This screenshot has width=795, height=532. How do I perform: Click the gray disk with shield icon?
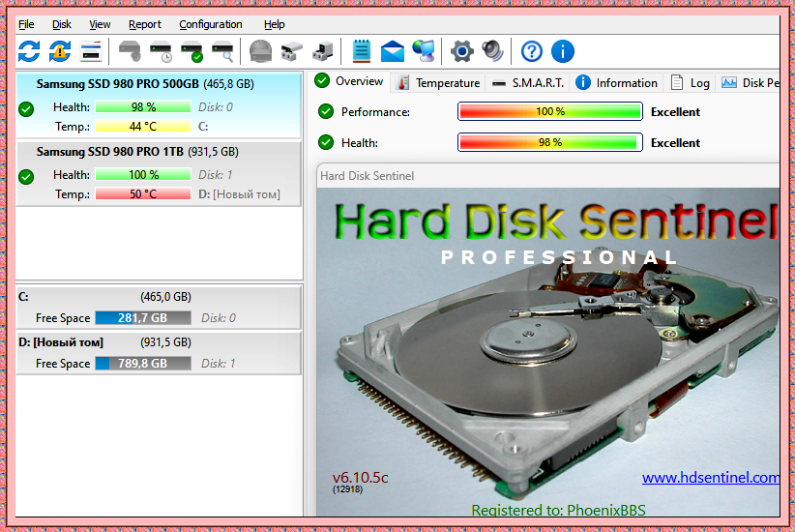[x=130, y=51]
